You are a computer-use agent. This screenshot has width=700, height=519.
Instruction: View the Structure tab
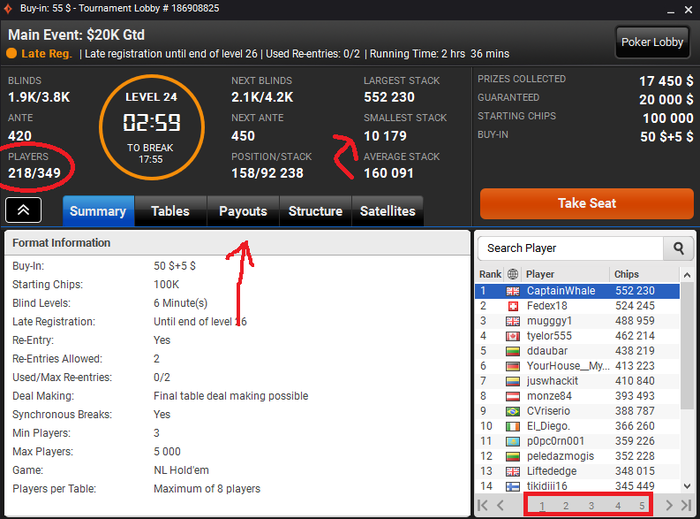pos(316,211)
